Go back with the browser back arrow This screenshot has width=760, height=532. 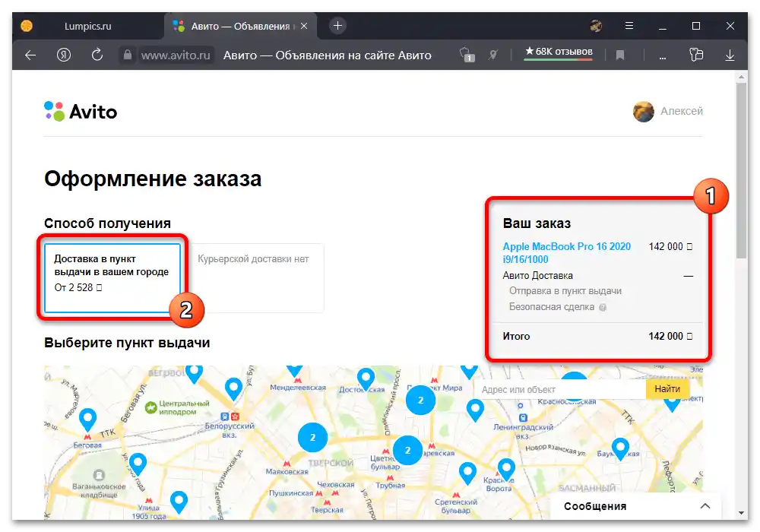pos(30,55)
